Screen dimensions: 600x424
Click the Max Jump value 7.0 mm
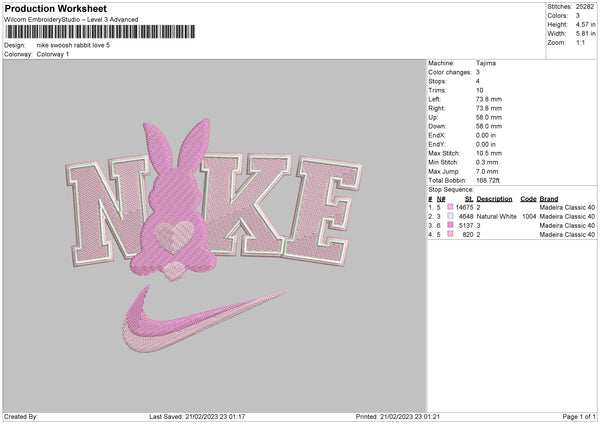pos(487,171)
